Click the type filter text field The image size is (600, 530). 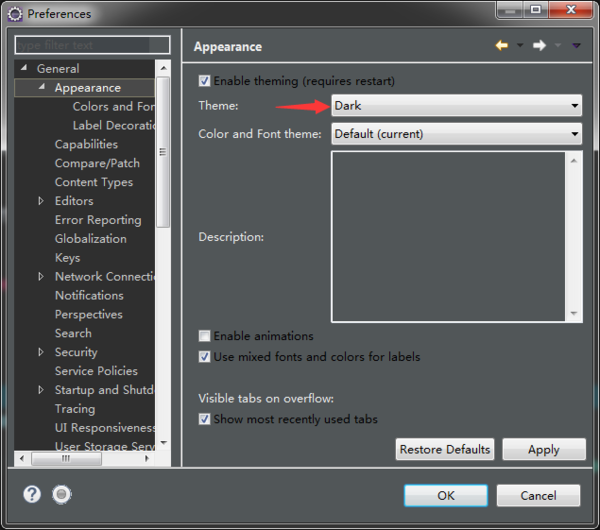click(x=92, y=45)
